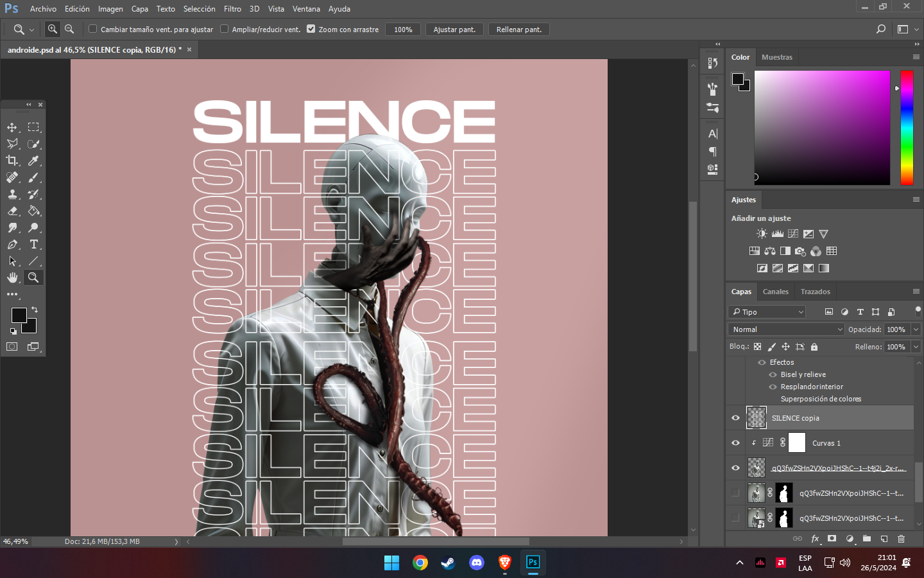The image size is (924, 578).
Task: Select the Quick Selection tool
Action: tap(33, 144)
